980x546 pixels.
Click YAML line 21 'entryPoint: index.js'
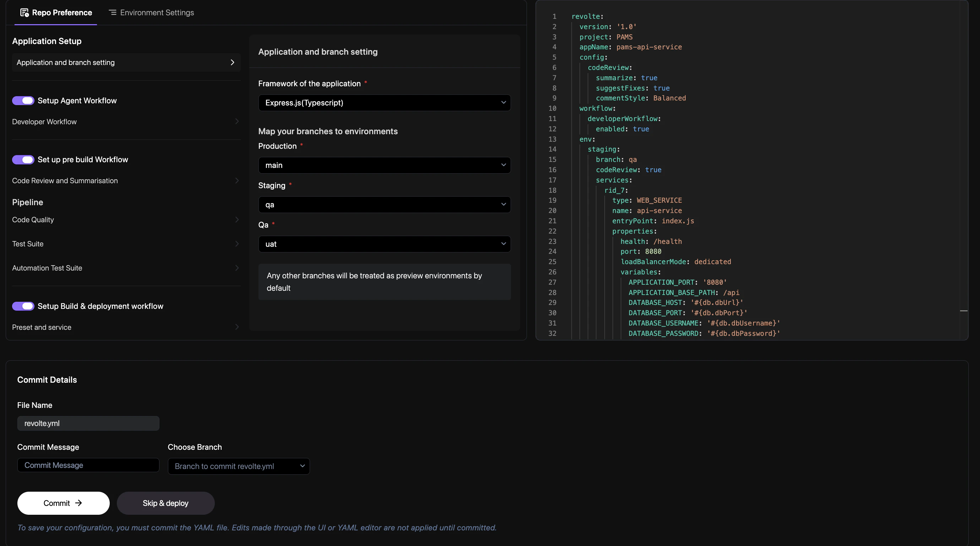coord(653,221)
